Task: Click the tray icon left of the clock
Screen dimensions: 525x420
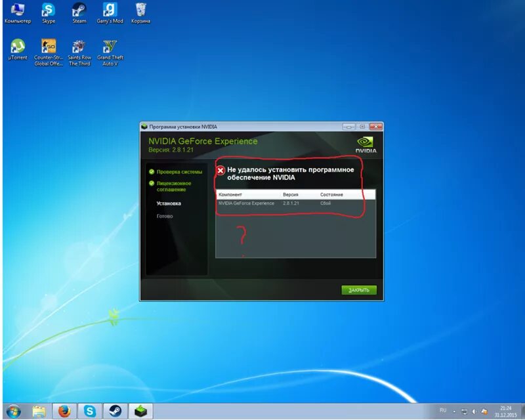Action: 484,411
